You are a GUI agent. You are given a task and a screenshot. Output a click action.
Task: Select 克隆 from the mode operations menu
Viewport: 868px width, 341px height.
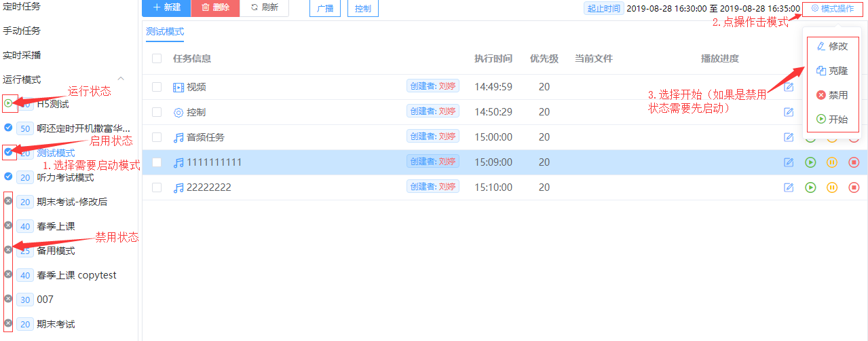(832, 71)
